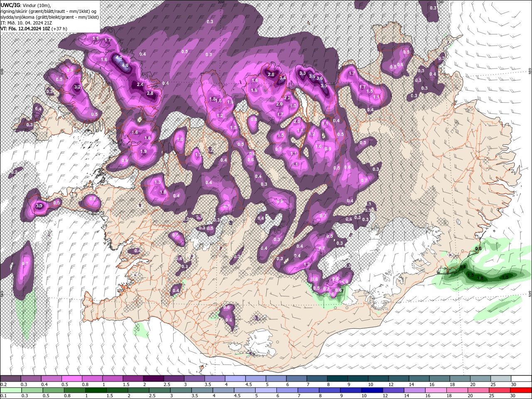This screenshot has width=532, height=399.
Task: Click the 'slydda/snjókoma' legend description line
Action: coord(49,17)
